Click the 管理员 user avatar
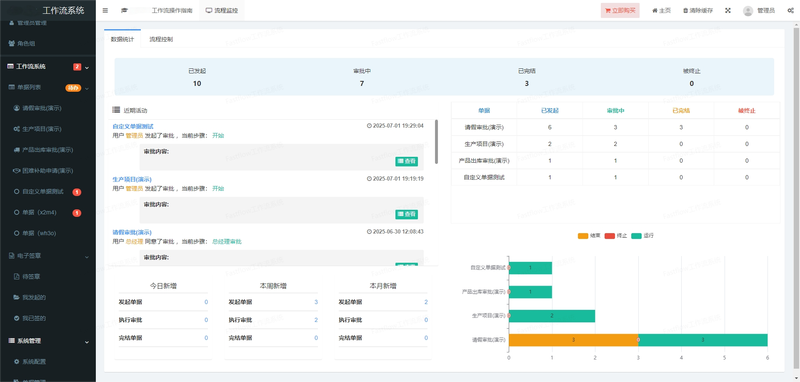The height and width of the screenshot is (382, 800). (x=748, y=10)
